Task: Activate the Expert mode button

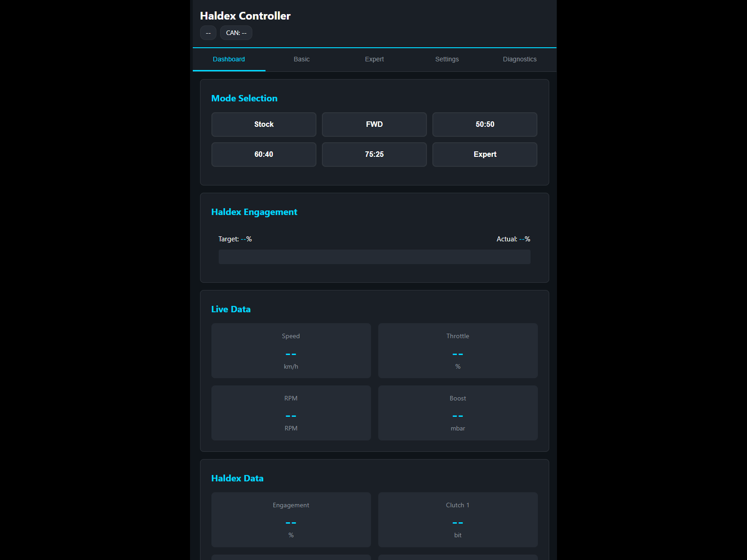Action: [485, 155]
